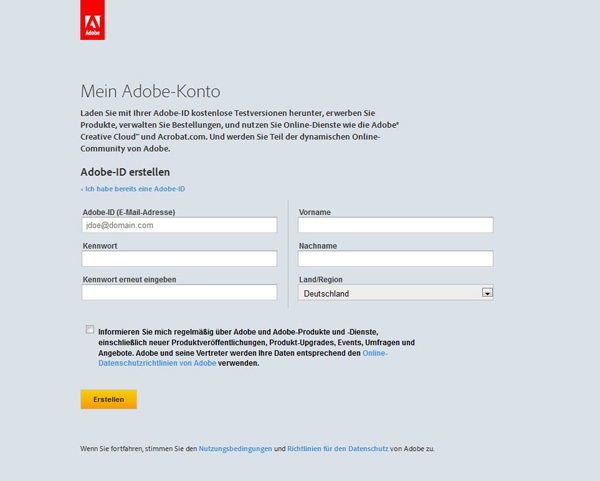Focus the Nachname input box

[x=395, y=259]
